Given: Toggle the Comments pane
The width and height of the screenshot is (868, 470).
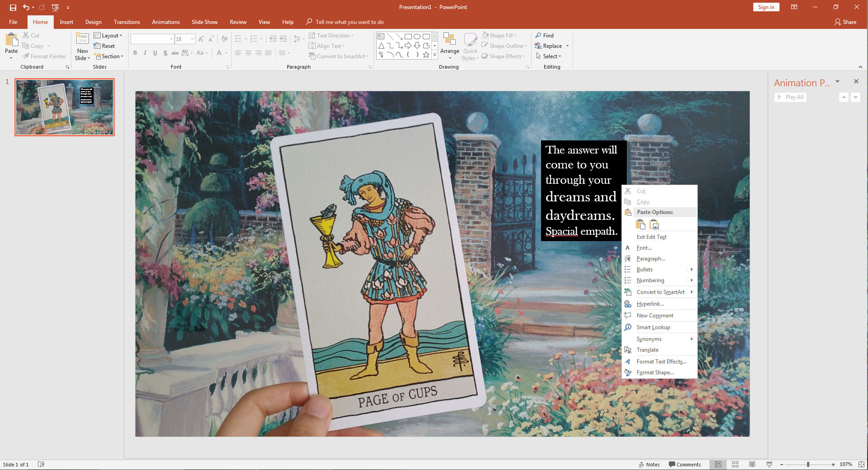Looking at the screenshot, I should click(685, 464).
